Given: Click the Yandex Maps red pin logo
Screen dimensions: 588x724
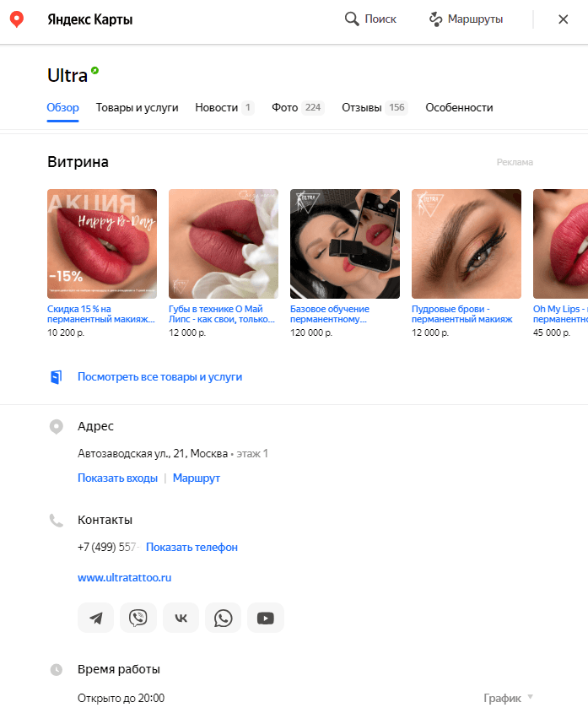Looking at the screenshot, I should coord(17,19).
